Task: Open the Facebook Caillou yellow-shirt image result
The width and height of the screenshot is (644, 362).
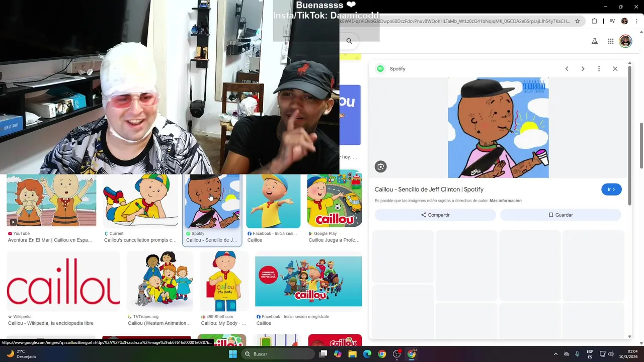Action: [273, 201]
